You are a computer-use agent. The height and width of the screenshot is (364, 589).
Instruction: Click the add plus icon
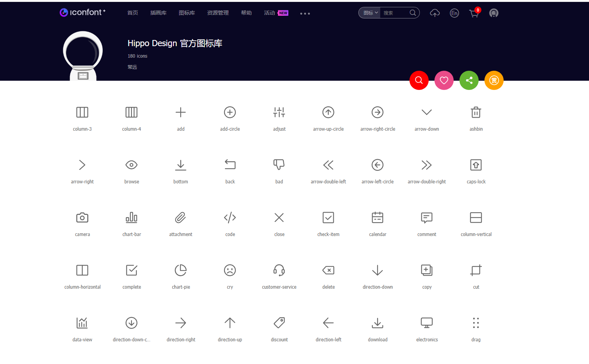tap(181, 112)
